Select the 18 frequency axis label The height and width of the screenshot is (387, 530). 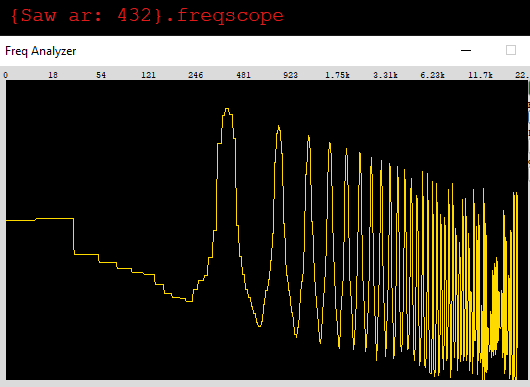click(53, 75)
